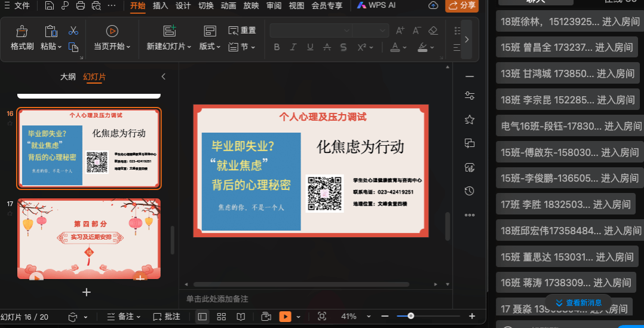Click the star icon in right sidebar

click(x=470, y=119)
